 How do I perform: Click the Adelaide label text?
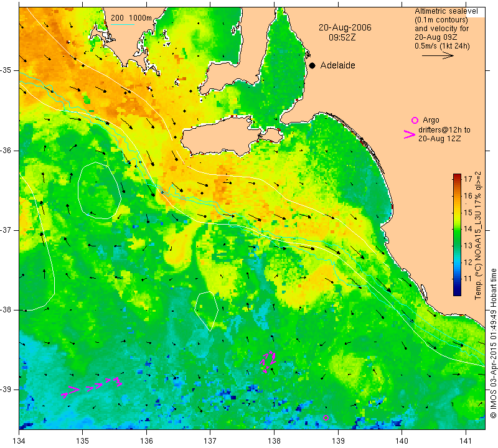point(337,65)
